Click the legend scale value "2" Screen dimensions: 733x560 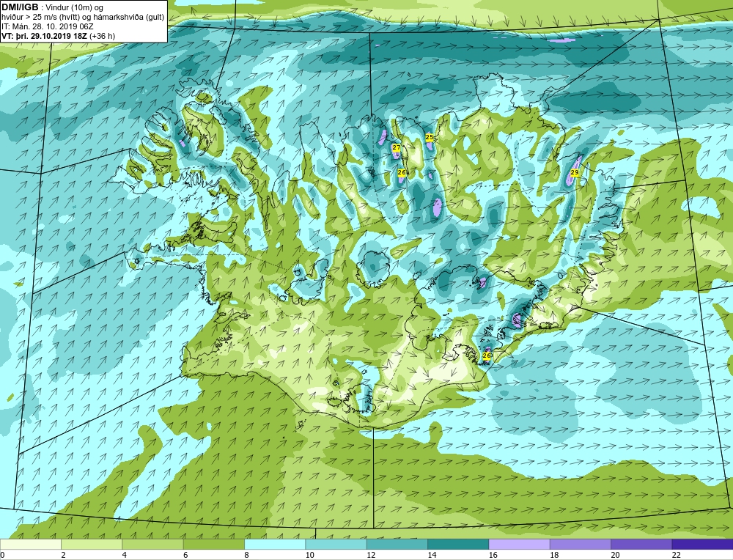pyautogui.click(x=63, y=555)
